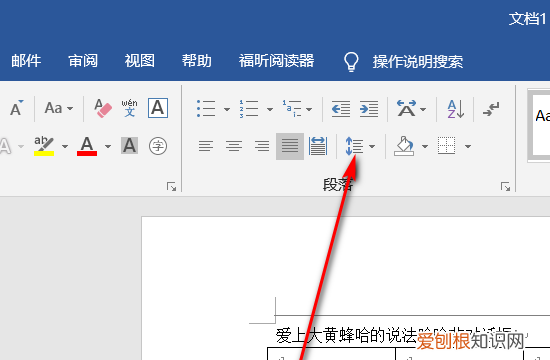550x360 pixels.
Task: Toggle the highlighted Justify alignment button
Action: tap(290, 146)
